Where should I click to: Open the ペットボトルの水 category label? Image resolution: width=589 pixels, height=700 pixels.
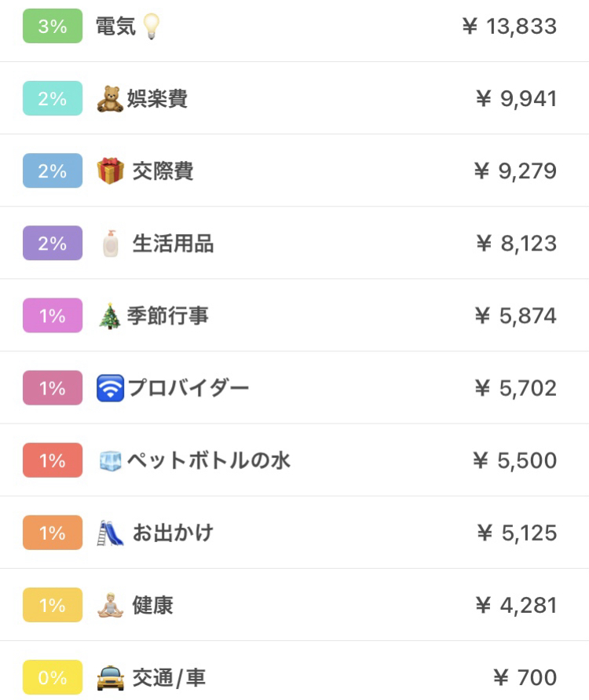tap(208, 460)
